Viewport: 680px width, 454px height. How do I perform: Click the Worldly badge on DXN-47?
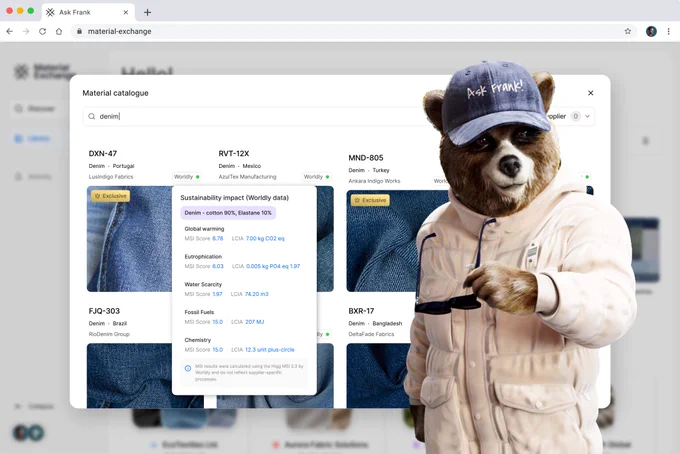click(x=186, y=176)
